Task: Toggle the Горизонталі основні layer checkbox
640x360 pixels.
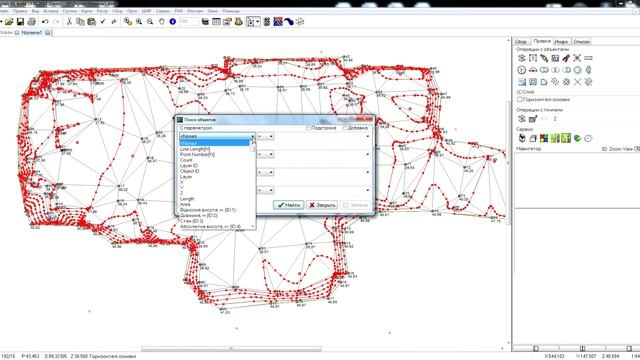Action: coord(520,100)
